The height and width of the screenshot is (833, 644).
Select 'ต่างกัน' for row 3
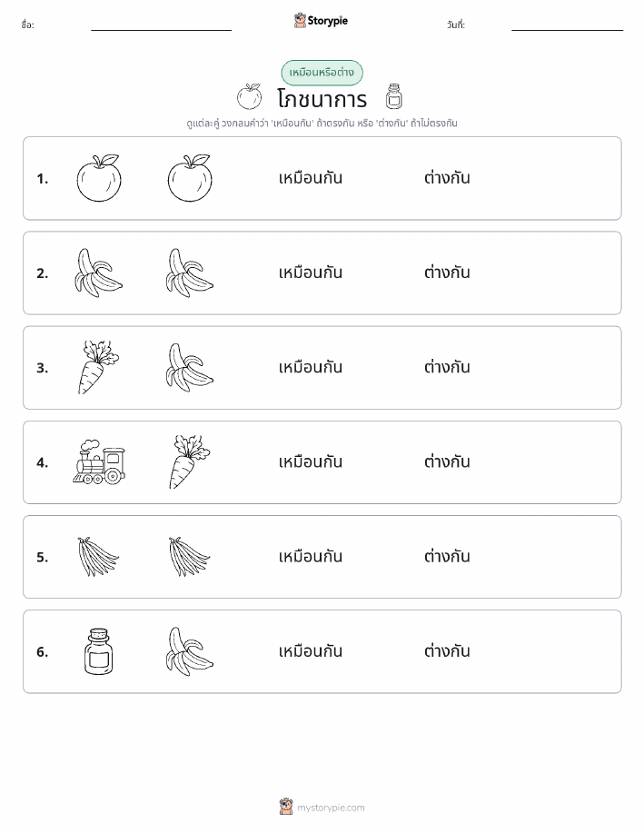coord(447,367)
